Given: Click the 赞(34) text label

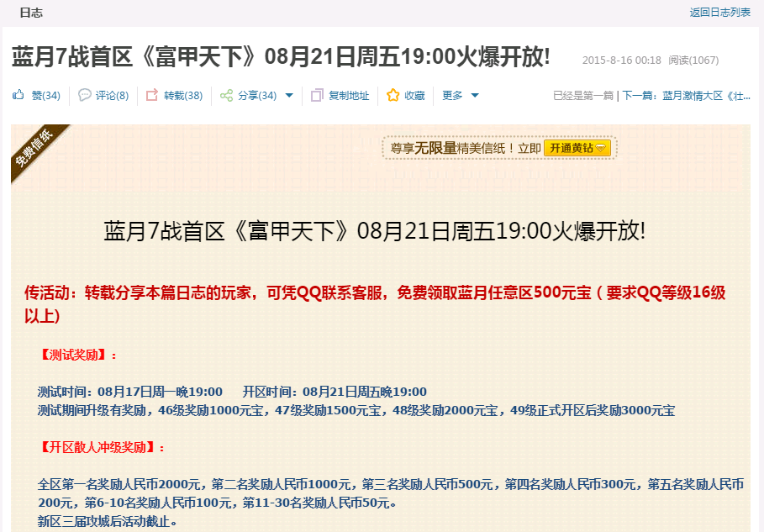Looking at the screenshot, I should [x=45, y=96].
